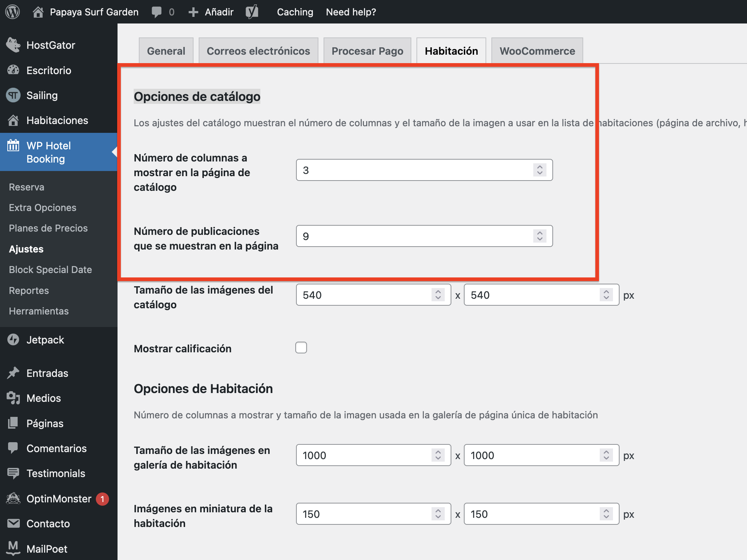
Task: Open Jetpack via its lightning icon
Action: coord(13,339)
